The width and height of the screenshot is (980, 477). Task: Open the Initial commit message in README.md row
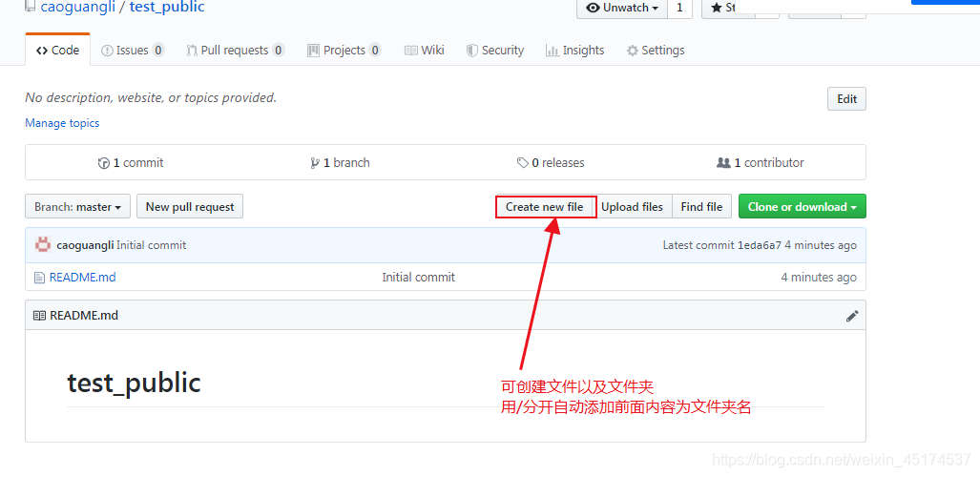tap(419, 277)
